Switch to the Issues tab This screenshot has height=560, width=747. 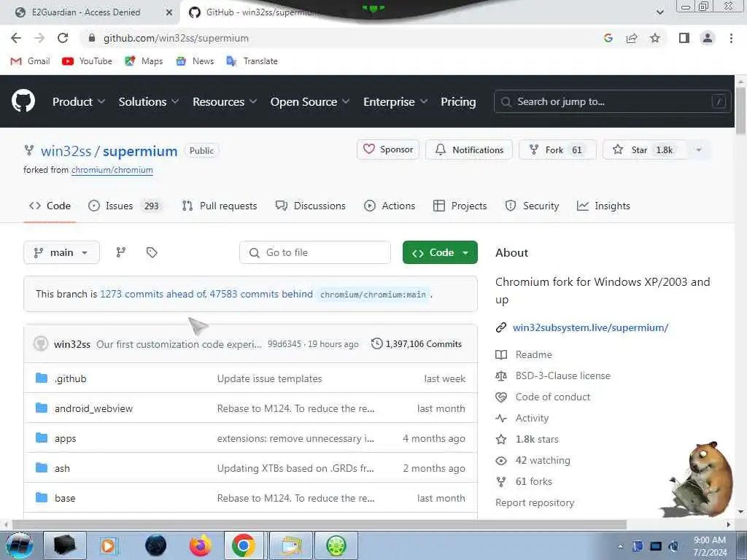[x=125, y=206]
